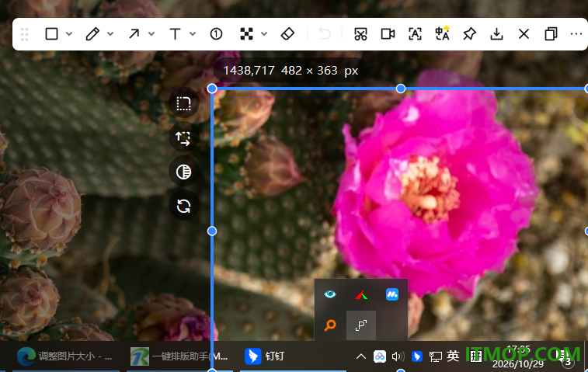Screen dimensions: 588x372
Task: Expand the mosaic tool options
Action: (x=264, y=34)
